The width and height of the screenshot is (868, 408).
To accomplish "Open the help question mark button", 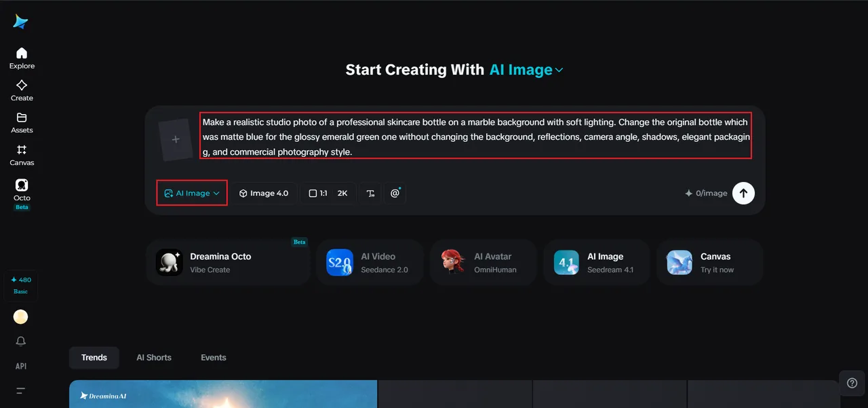I will click(852, 383).
